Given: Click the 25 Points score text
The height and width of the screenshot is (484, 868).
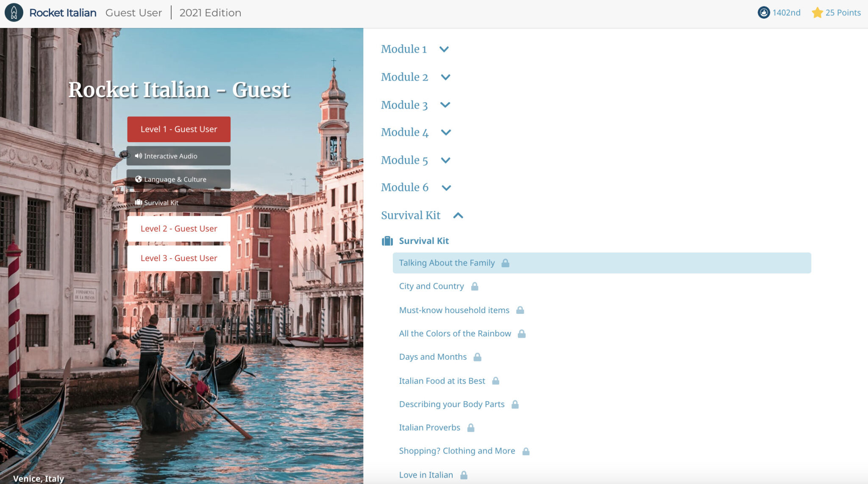Looking at the screenshot, I should 843,13.
